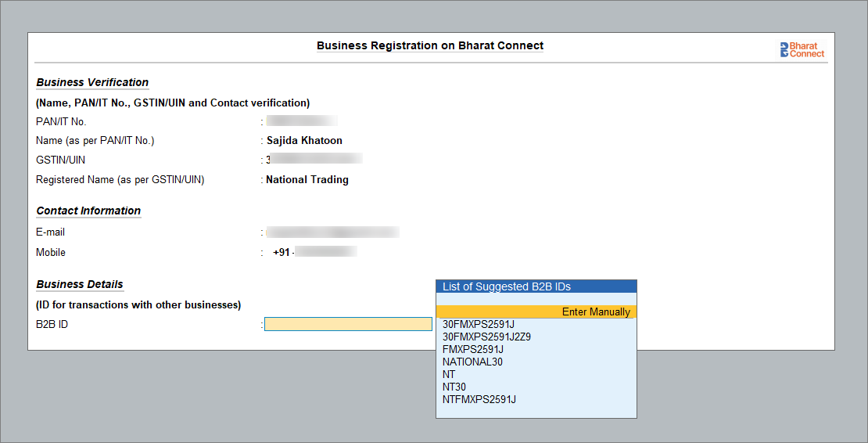Click the National Trading registered name
868x443 pixels.
tap(307, 179)
